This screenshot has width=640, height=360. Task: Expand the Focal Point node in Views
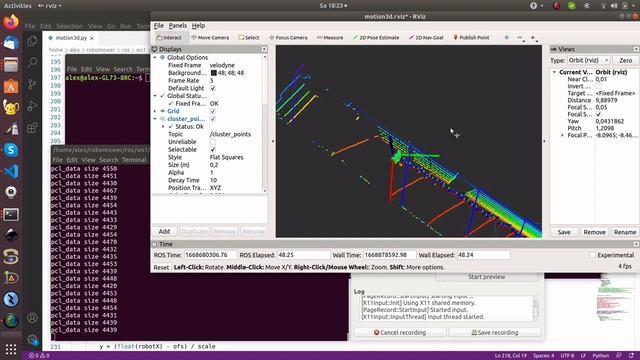pyautogui.click(x=562, y=135)
